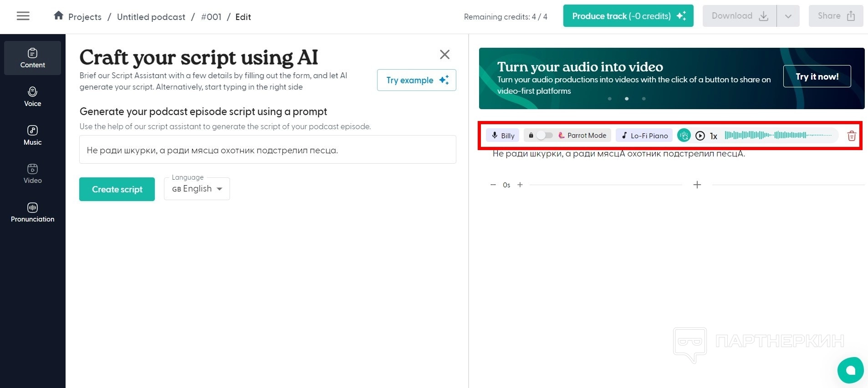Decrease pause duration with minus
The height and width of the screenshot is (388, 868).
click(493, 185)
